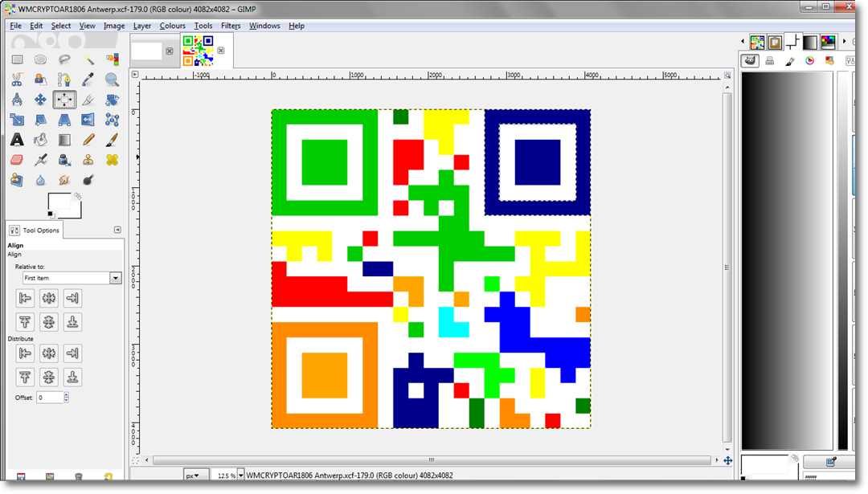Select the Heal tool
Image resolution: width=868 pixels, height=494 pixels.
[x=112, y=160]
